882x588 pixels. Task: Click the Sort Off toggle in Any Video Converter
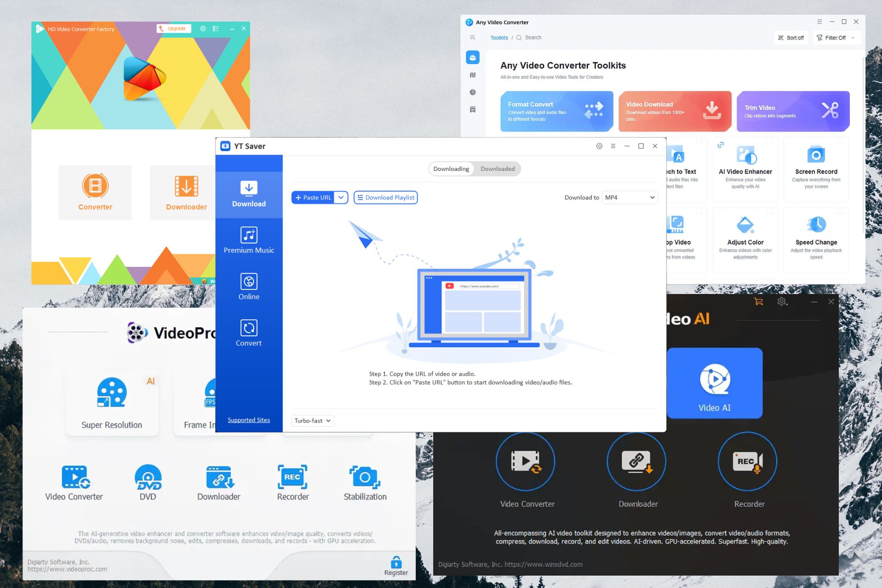pyautogui.click(x=792, y=37)
